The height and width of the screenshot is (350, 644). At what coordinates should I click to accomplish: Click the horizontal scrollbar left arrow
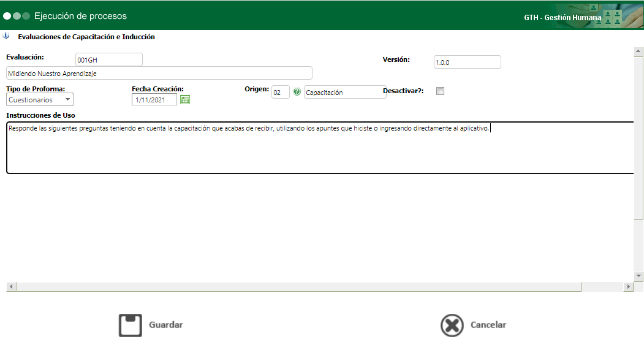point(11,287)
